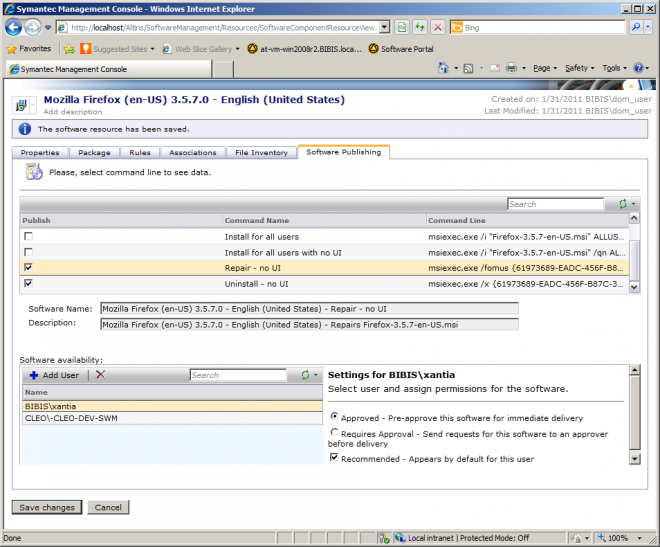
Task: Click the Description field
Action: tap(309, 324)
